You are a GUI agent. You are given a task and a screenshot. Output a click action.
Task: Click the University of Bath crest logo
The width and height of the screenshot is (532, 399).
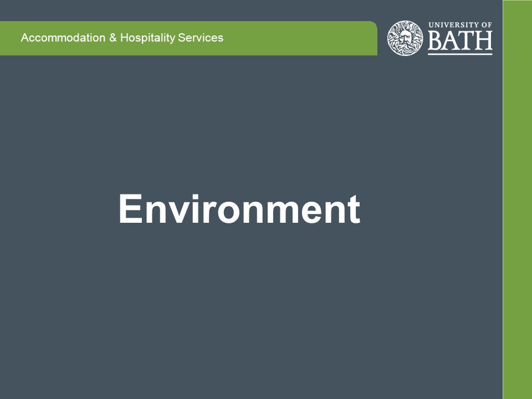coord(405,38)
